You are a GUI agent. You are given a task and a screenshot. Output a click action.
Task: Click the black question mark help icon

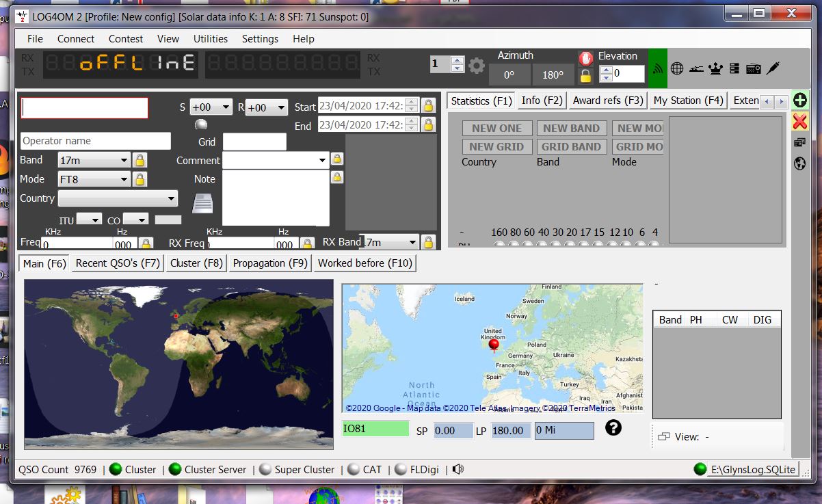[613, 428]
